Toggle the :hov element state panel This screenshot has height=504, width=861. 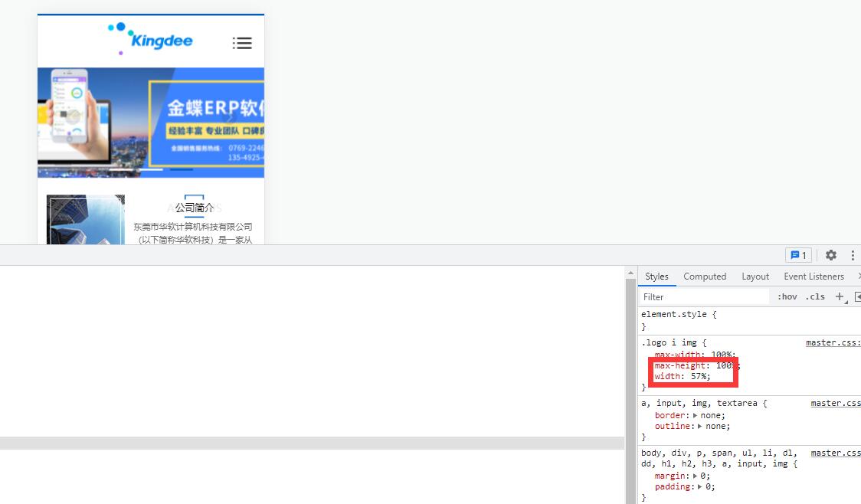787,296
